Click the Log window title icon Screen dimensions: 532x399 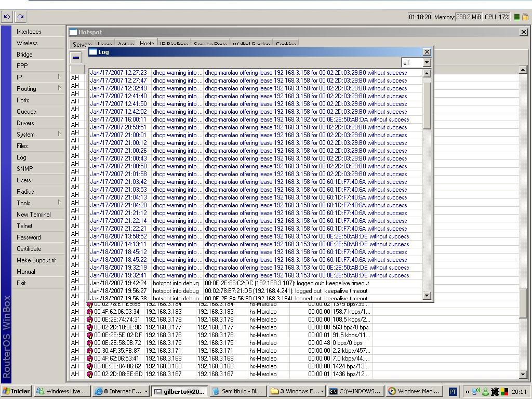(93, 52)
